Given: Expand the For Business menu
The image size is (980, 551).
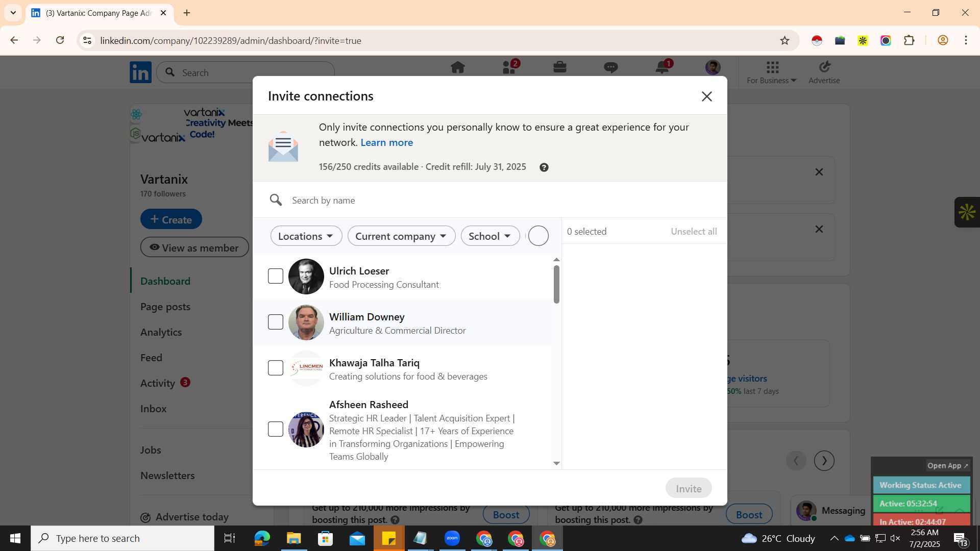Looking at the screenshot, I should click(x=771, y=72).
